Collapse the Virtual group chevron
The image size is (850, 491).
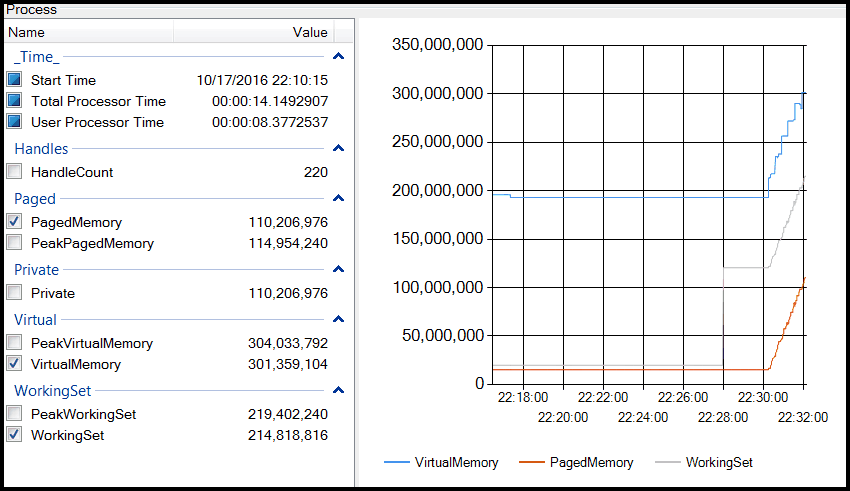[339, 320]
